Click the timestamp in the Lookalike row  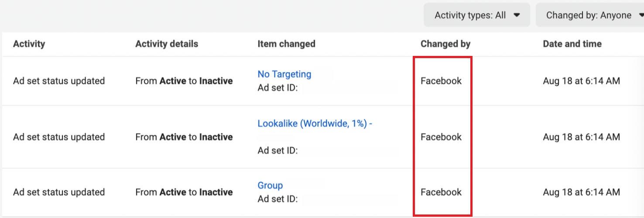582,137
